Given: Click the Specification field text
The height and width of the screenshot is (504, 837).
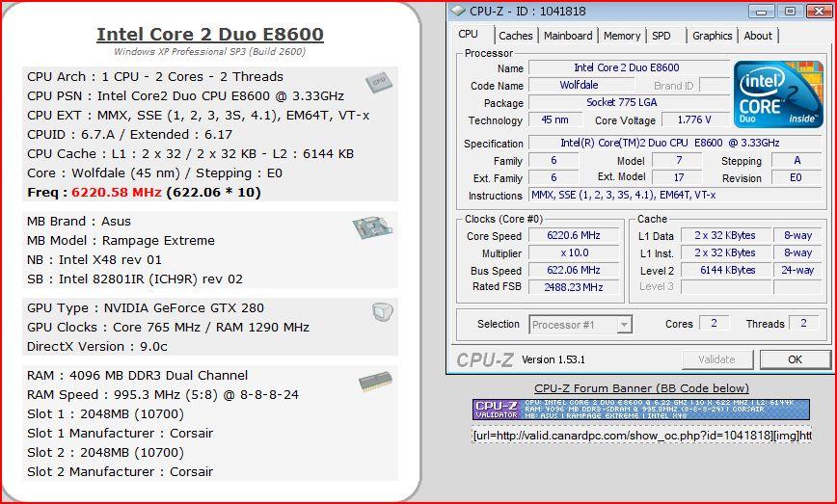Looking at the screenshot, I should tap(675, 143).
